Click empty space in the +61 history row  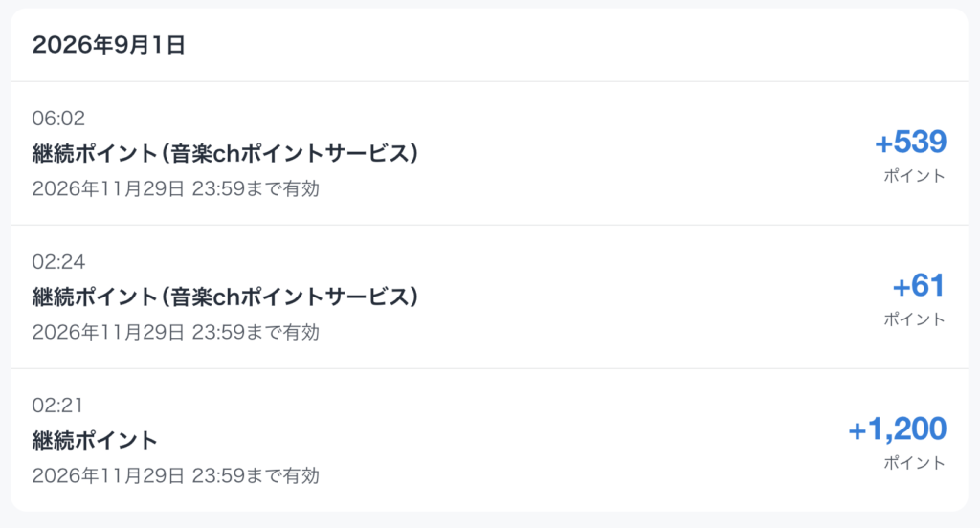click(x=625, y=297)
